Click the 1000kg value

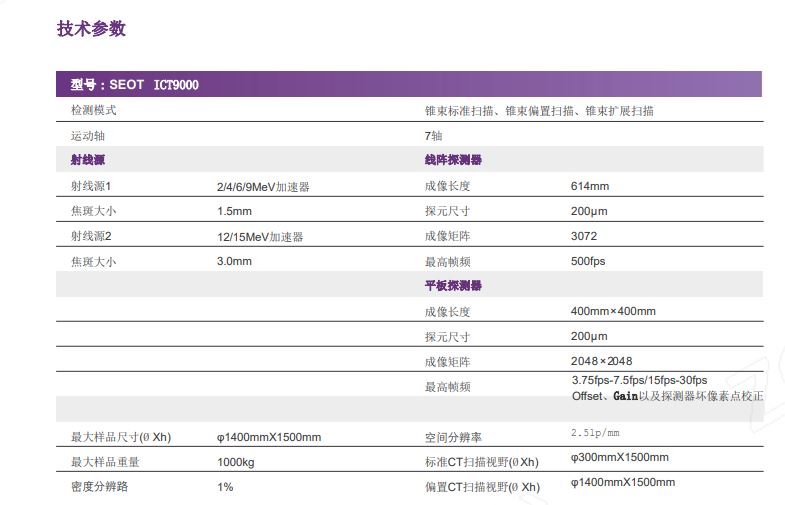[236, 462]
